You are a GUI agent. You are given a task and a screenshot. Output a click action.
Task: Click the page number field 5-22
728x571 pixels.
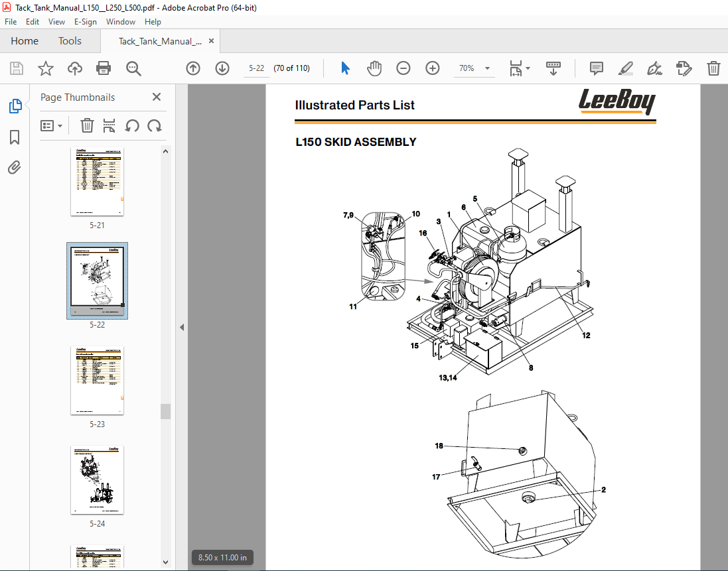click(x=256, y=69)
